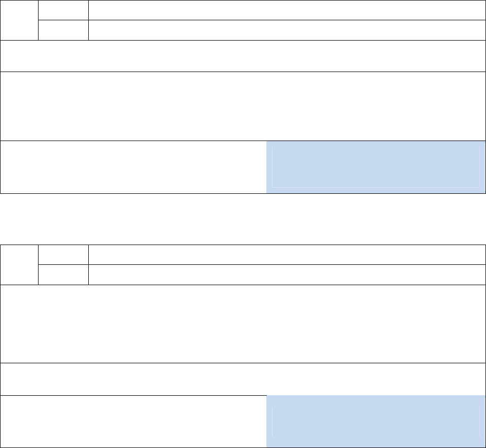Image resolution: width=486 pixels, height=448 pixels.
Task: Select the upper table's first small label cell
Action: (63, 10)
